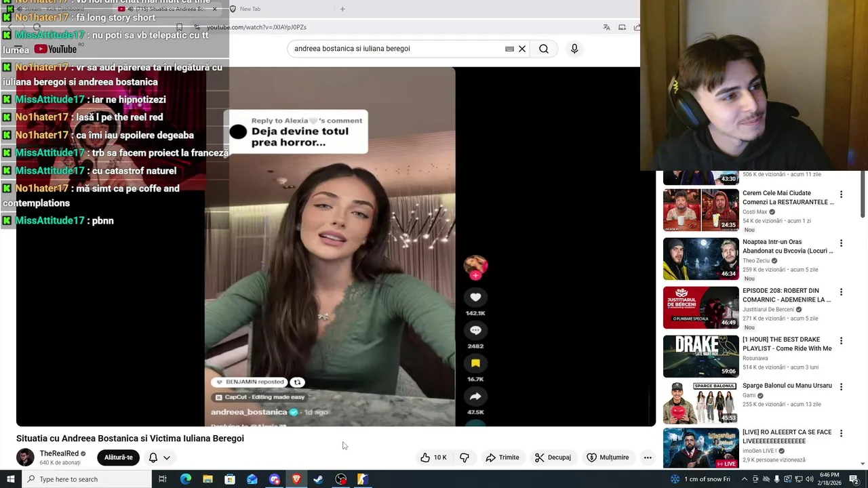The image size is (868, 488).
Task: Switch to Brave browser in taskbar
Action: [296, 479]
